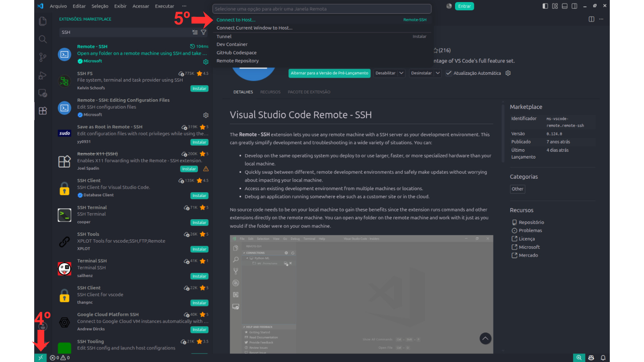Expand the Desabilitar dropdown arrow
644x362 pixels.
pos(401,73)
